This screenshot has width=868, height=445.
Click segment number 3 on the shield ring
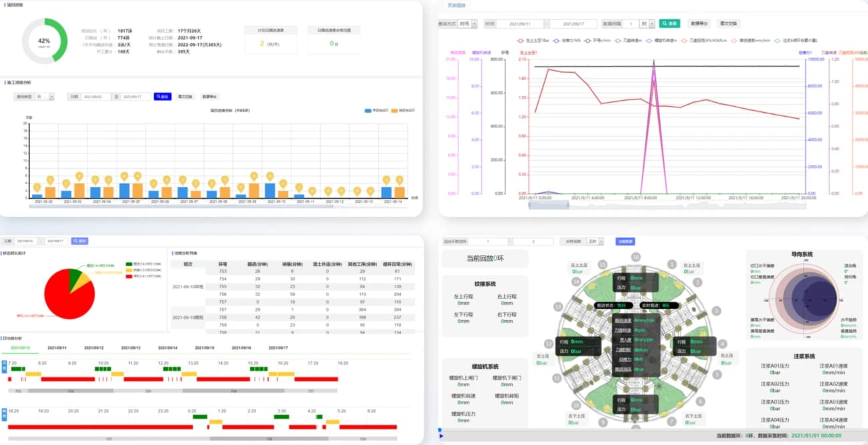pos(717,311)
